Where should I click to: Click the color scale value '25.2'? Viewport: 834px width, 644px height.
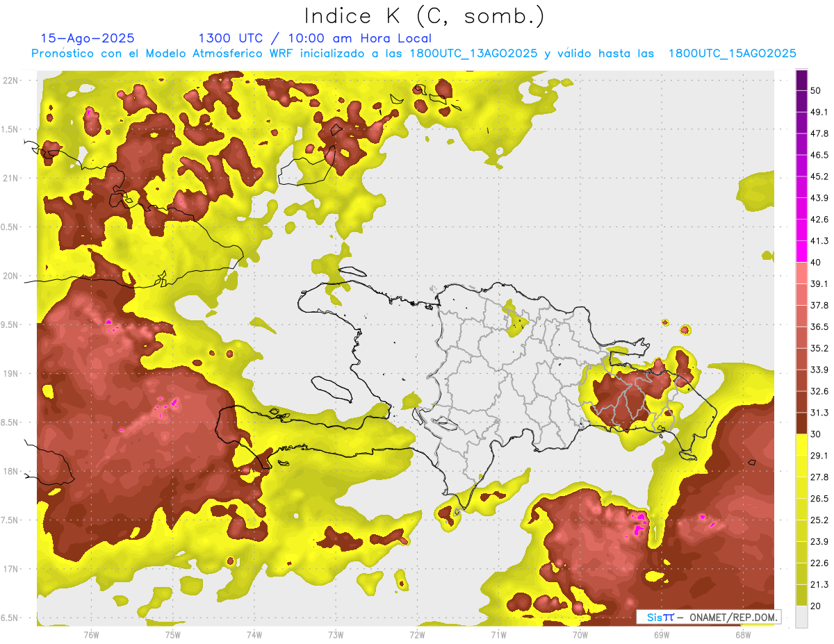click(819, 520)
